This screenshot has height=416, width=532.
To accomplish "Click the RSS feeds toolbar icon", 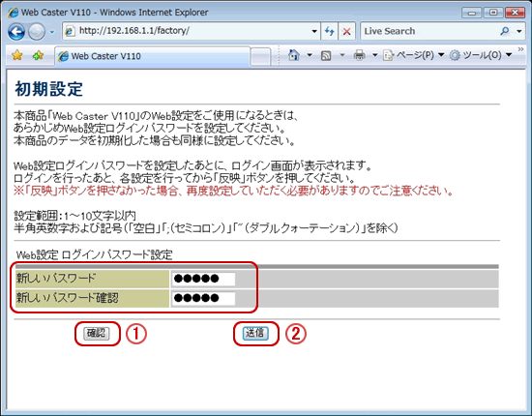I will tap(326, 55).
